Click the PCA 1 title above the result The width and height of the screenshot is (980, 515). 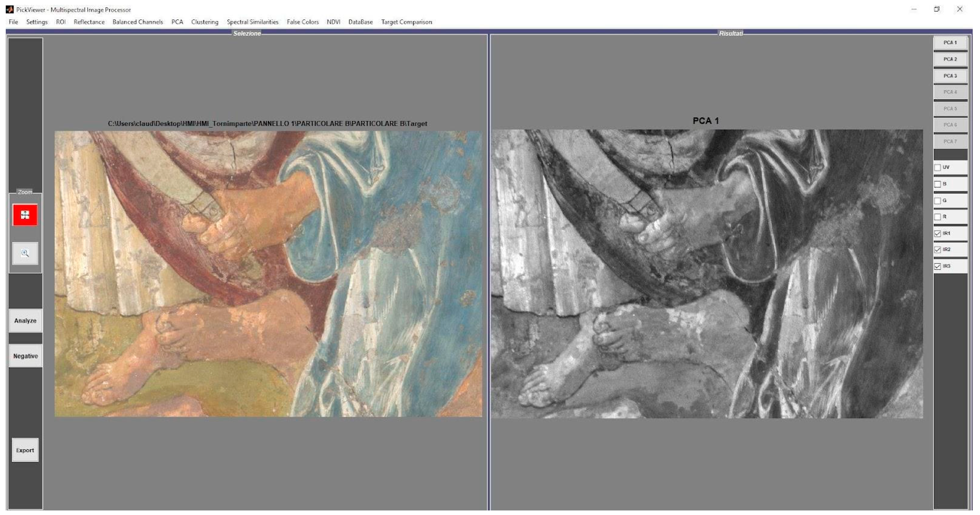click(706, 121)
